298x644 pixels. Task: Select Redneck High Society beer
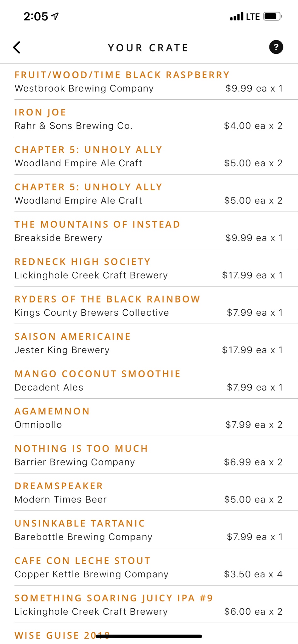coord(83,262)
